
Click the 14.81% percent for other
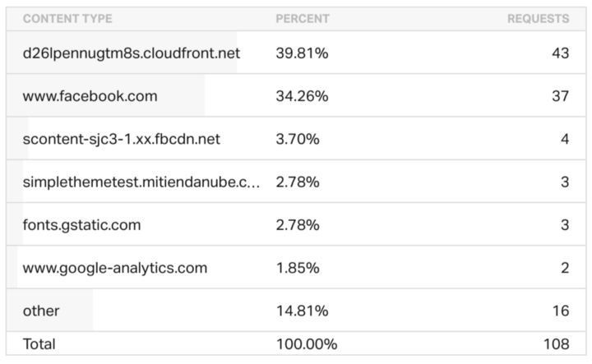coord(302,311)
